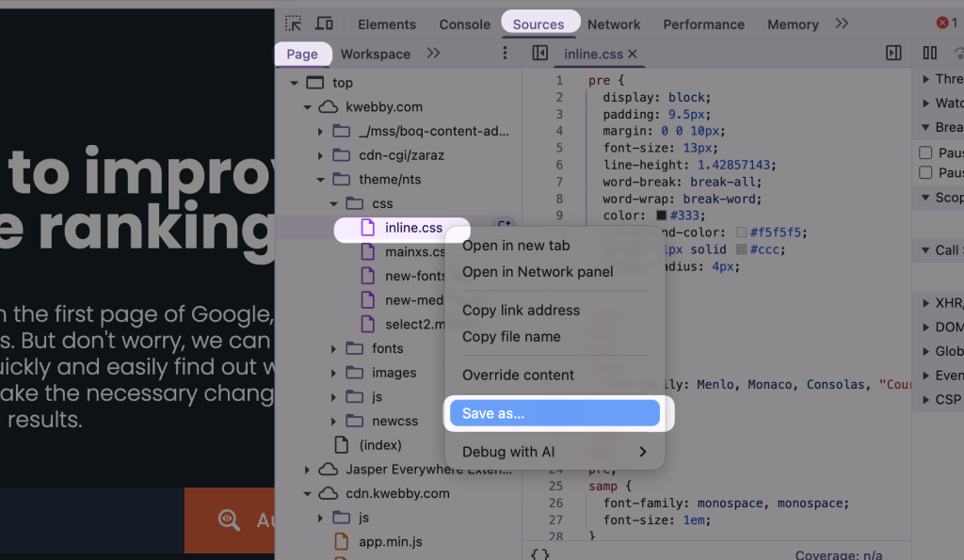Viewport: 964px width, 560px height.
Task: Toggle the right debugger sidebar icon
Action: click(x=892, y=54)
